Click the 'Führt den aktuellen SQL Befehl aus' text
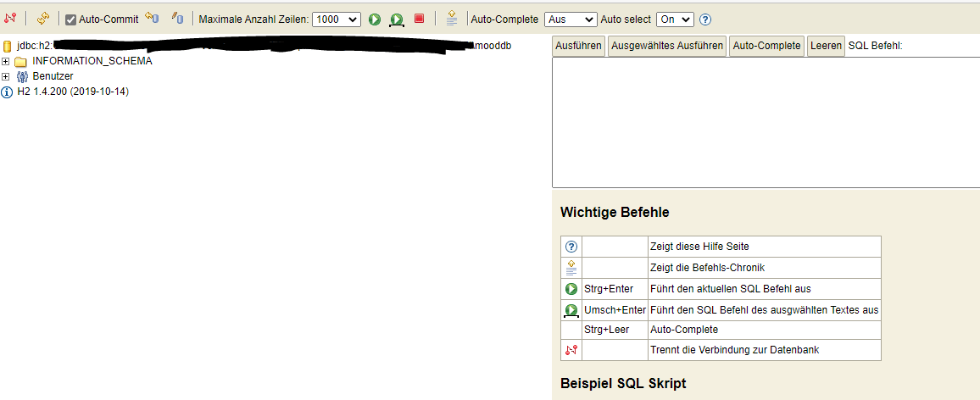 [x=731, y=289]
